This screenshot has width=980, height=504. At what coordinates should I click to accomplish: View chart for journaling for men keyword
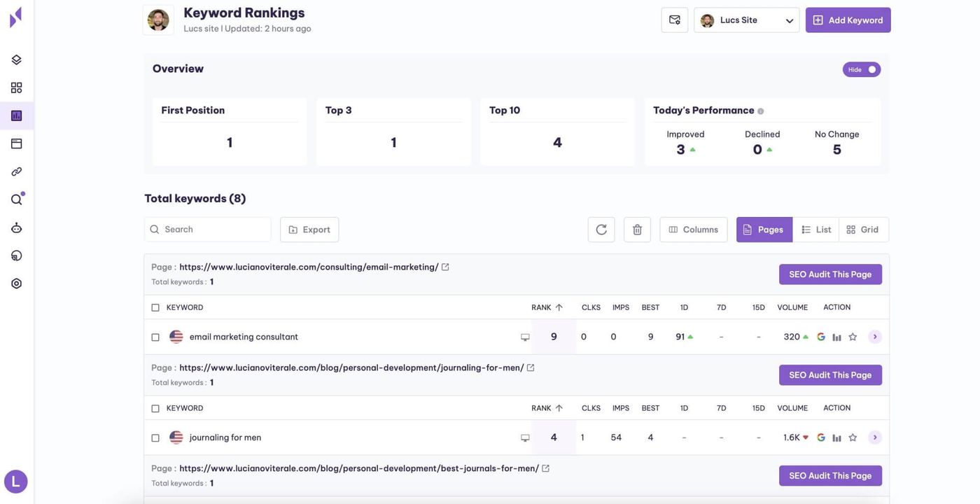pyautogui.click(x=836, y=438)
